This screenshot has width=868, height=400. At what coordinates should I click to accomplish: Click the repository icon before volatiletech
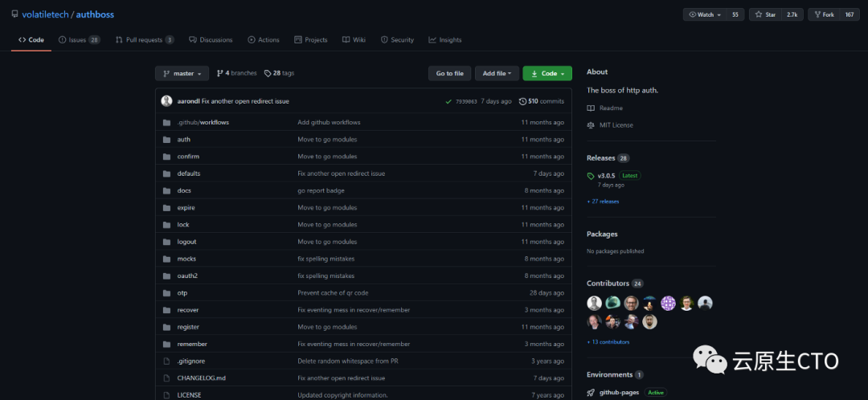tap(15, 14)
